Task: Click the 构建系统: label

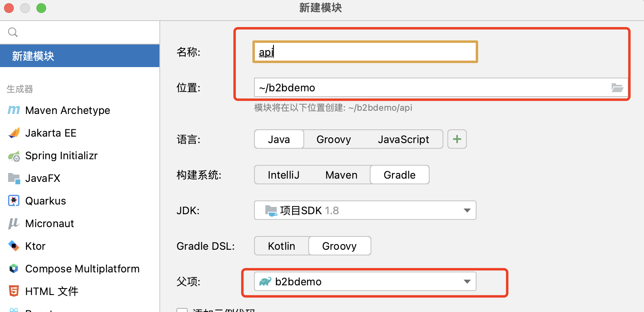Action: click(x=199, y=175)
